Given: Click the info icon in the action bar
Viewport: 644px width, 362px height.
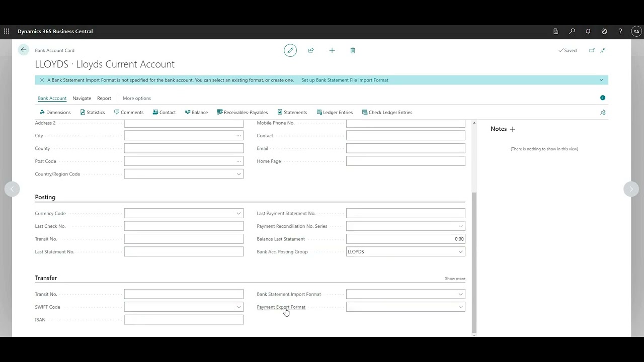Looking at the screenshot, I should pyautogui.click(x=603, y=98).
